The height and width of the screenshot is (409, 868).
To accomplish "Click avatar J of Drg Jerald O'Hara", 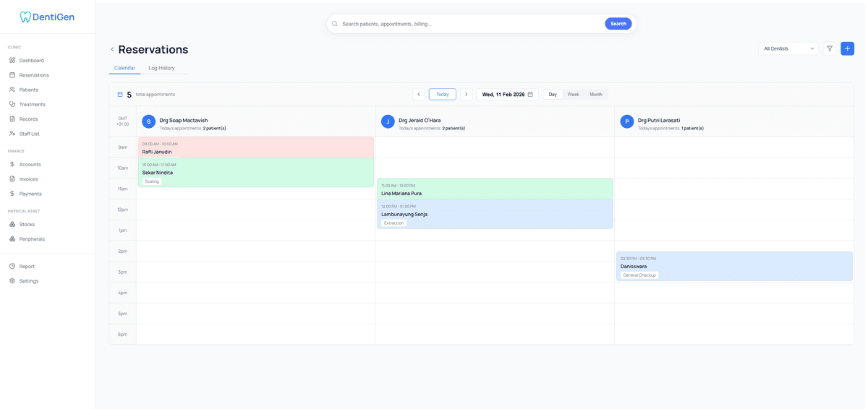I will (x=388, y=121).
